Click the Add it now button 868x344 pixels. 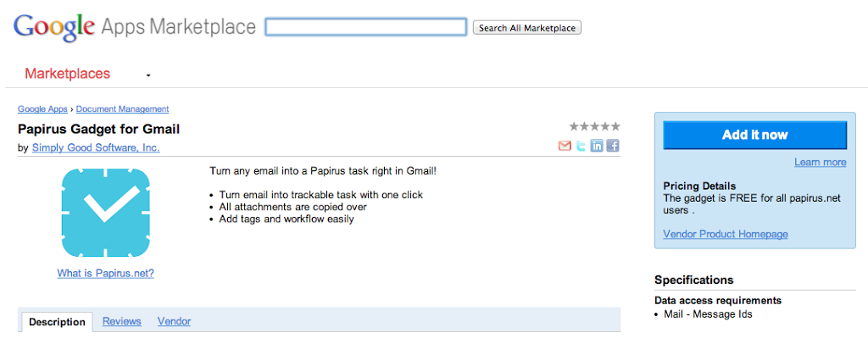coord(755,135)
